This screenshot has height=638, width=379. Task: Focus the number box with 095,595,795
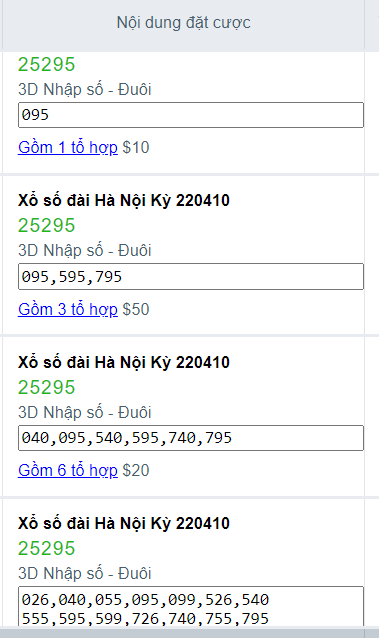pos(191,277)
